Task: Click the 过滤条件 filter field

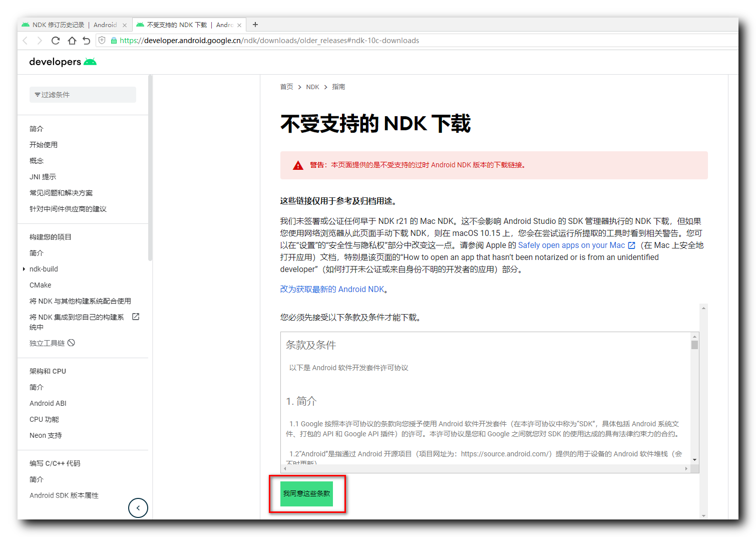Action: tap(83, 95)
